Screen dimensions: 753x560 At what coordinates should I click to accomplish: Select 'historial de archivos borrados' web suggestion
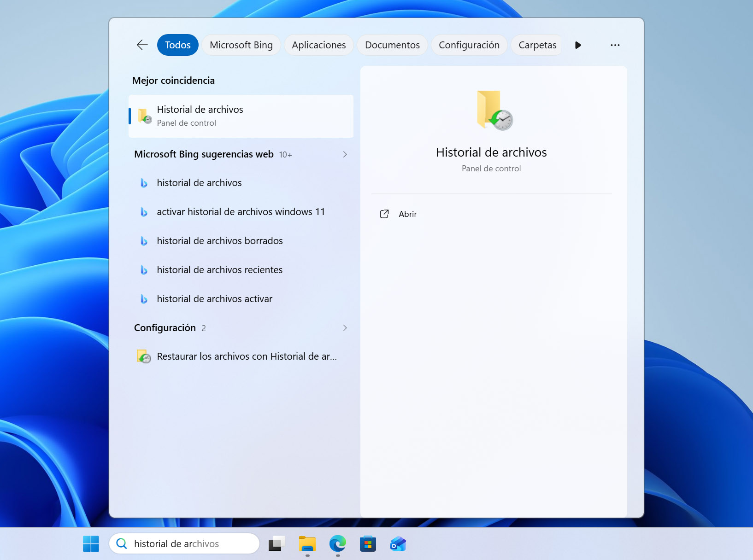241,241
